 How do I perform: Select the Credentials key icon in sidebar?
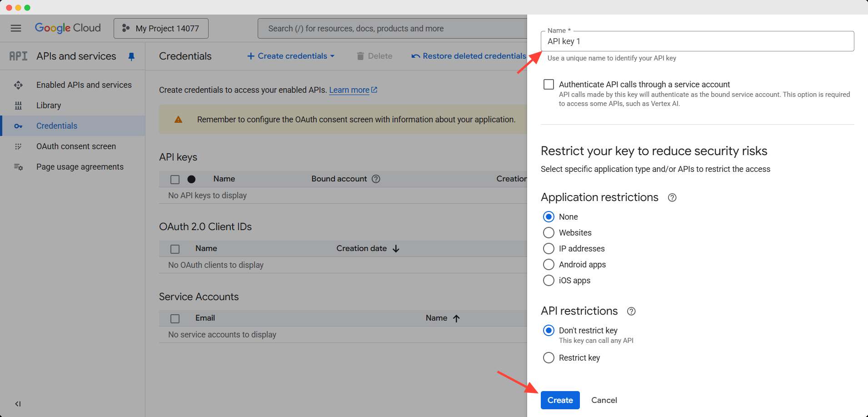(x=18, y=126)
